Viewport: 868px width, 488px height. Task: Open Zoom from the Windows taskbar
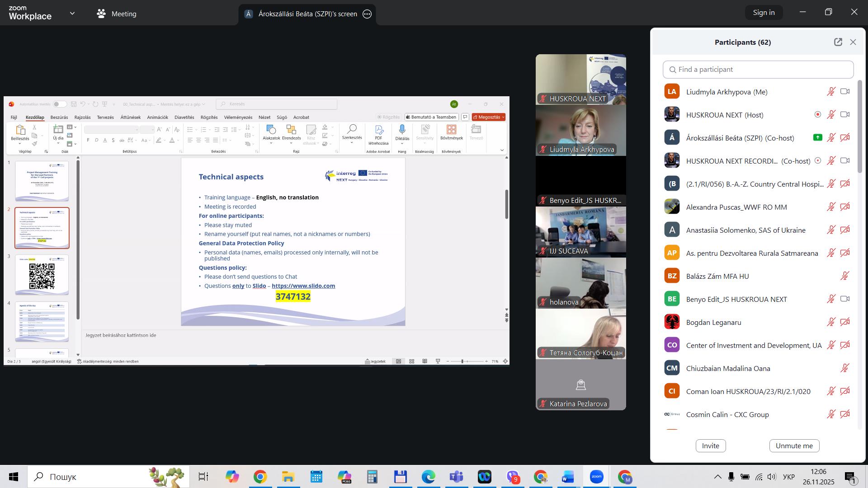click(596, 477)
